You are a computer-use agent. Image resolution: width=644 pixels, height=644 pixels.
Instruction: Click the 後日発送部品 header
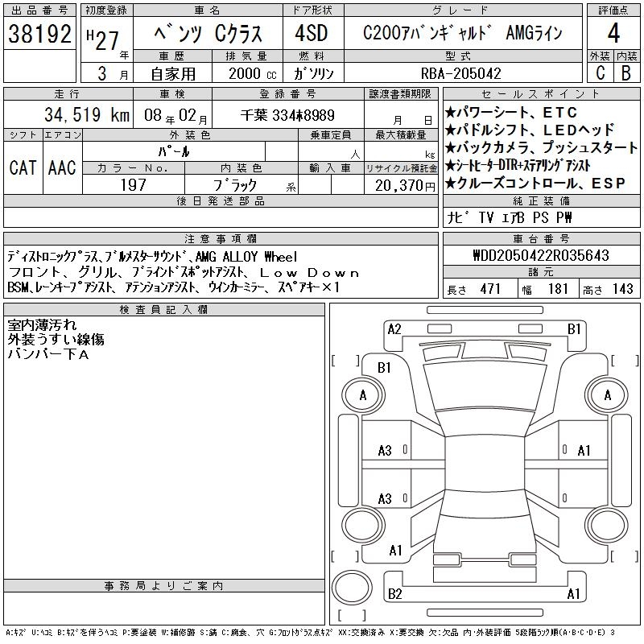pos(221,201)
